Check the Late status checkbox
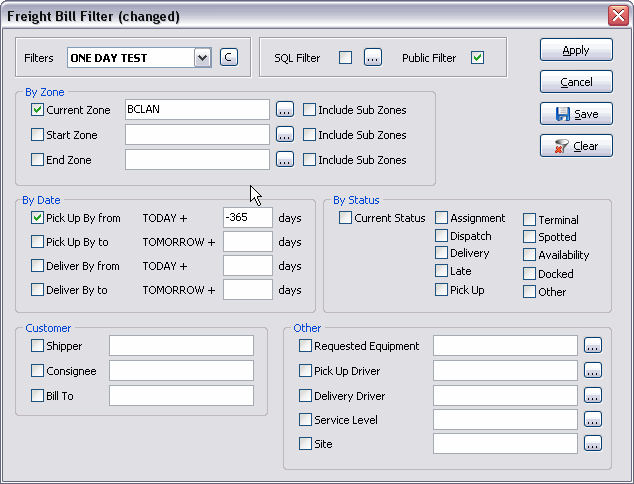The height and width of the screenshot is (484, 634). pyautogui.click(x=441, y=271)
